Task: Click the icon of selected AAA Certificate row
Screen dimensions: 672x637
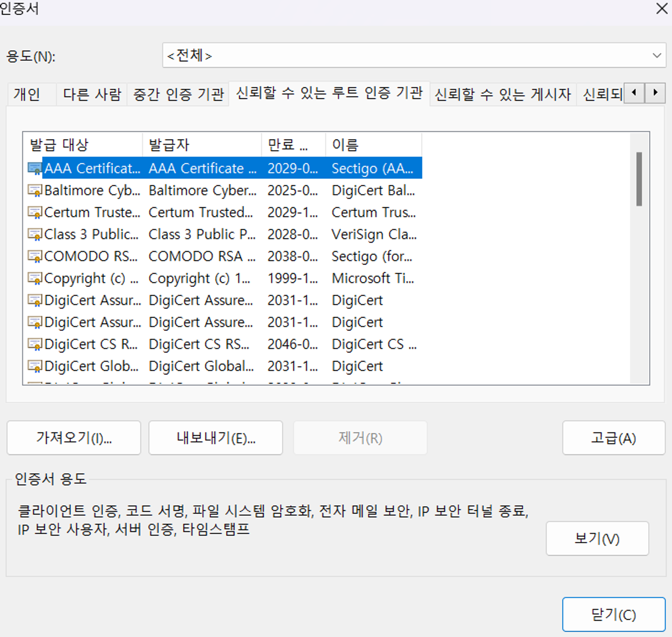Action: 35,169
